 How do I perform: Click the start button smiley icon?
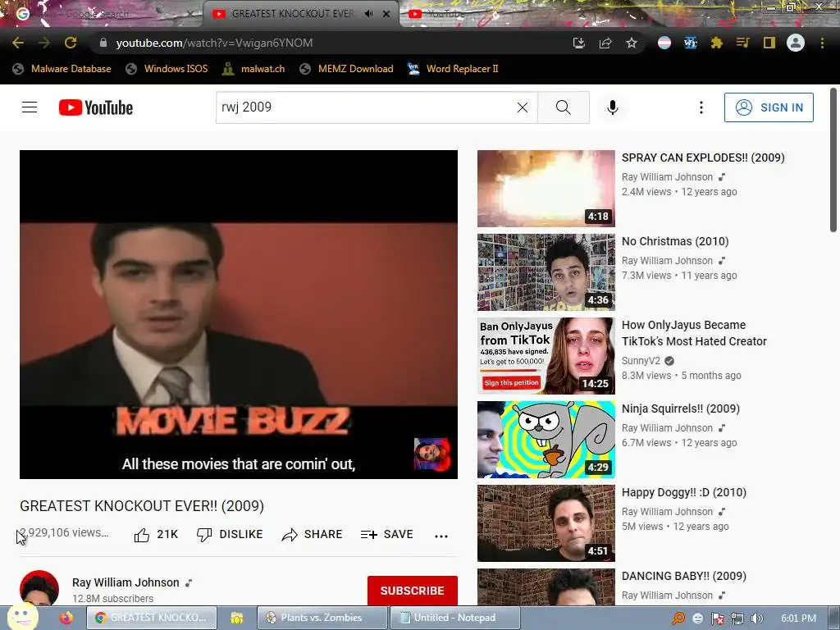tap(22, 617)
